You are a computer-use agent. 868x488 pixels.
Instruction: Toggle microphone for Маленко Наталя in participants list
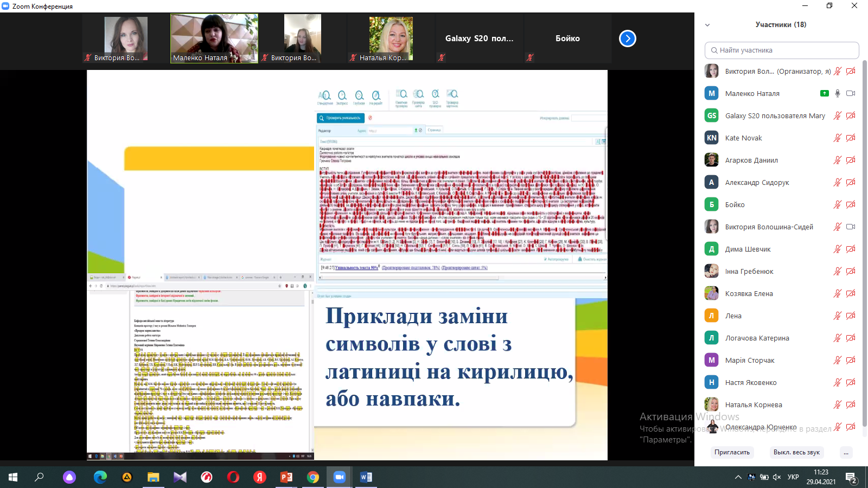point(838,93)
